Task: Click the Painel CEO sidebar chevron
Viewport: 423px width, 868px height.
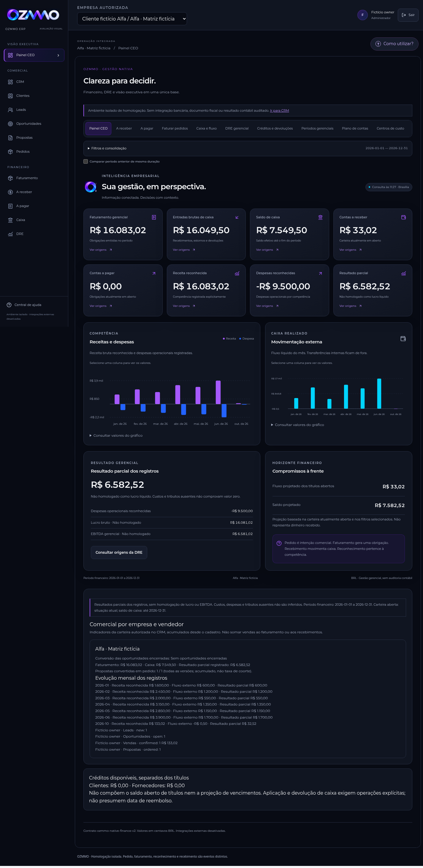Action: click(58, 55)
